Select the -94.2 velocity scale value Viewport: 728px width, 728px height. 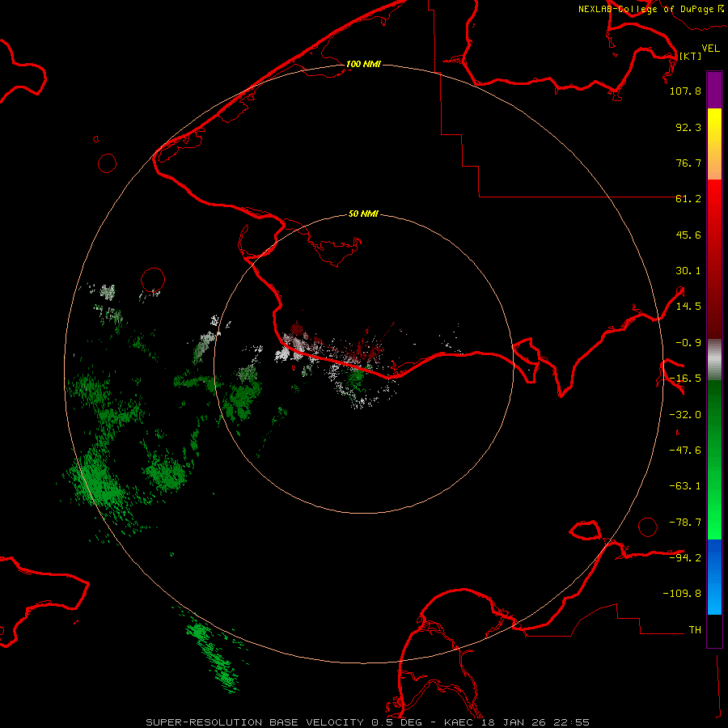tap(685, 557)
